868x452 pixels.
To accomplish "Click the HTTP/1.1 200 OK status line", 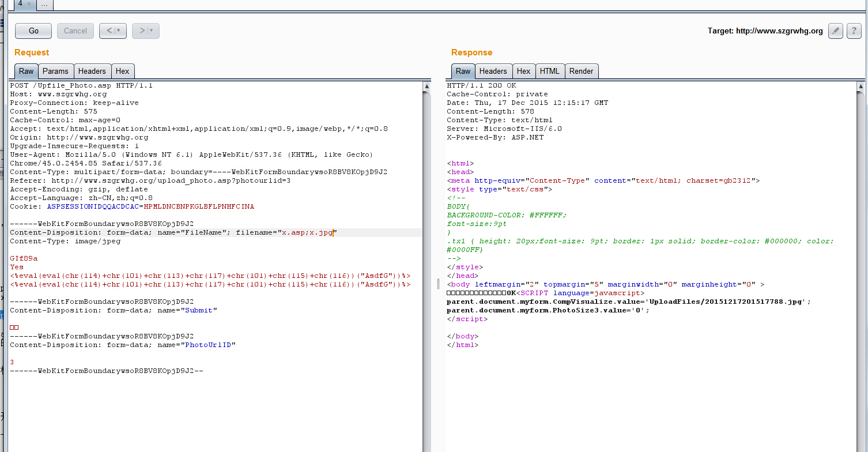I will (481, 85).
